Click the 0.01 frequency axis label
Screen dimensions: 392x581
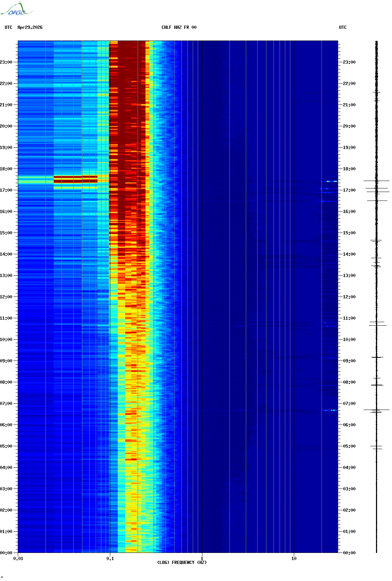coord(18,559)
